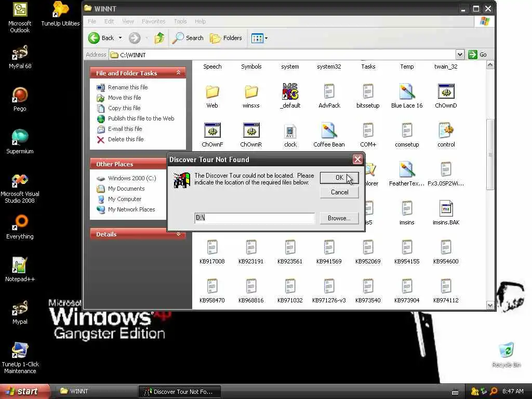This screenshot has height=399, width=532.
Task: Open Windows 2000 (C:) in Other Places
Action: click(x=132, y=178)
